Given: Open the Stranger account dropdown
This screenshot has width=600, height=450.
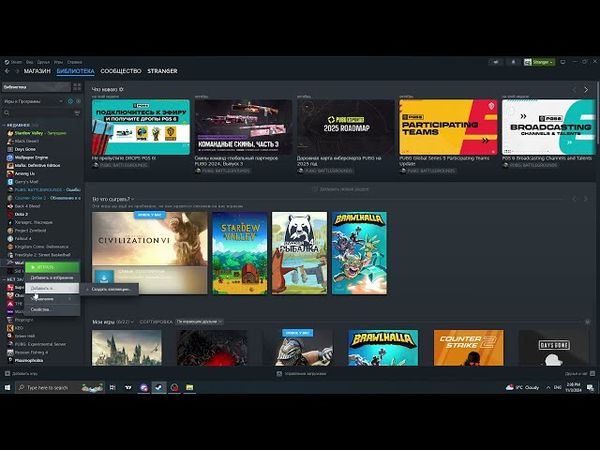Looking at the screenshot, I should (539, 62).
